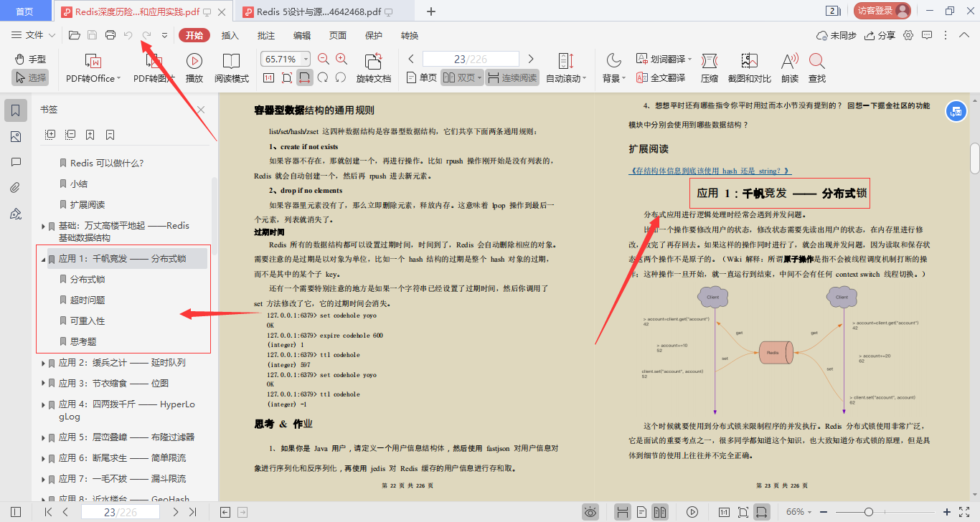This screenshot has height=522, width=980.
Task: Open the attachments paperclip sidebar icon
Action: [16, 188]
